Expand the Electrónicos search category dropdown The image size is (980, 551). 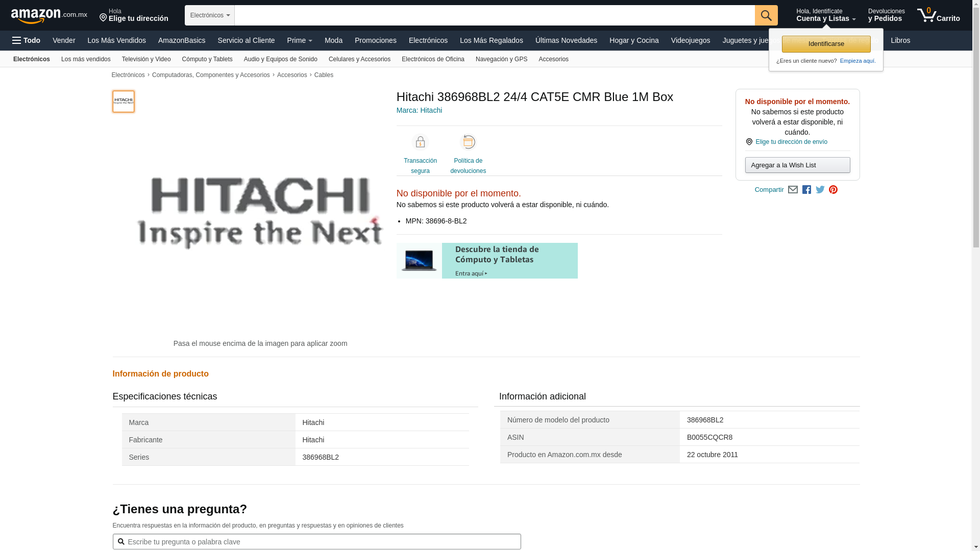click(x=209, y=15)
